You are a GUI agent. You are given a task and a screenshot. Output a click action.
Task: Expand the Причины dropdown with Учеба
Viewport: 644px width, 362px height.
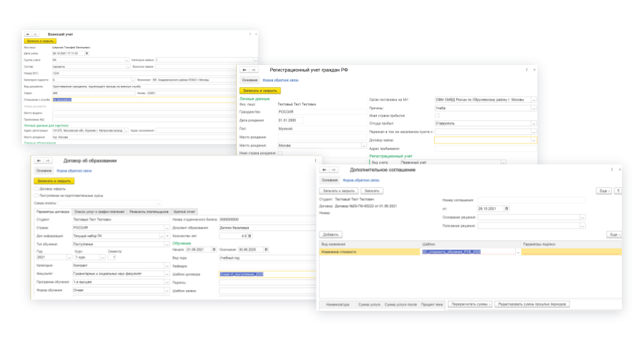pos(533,107)
